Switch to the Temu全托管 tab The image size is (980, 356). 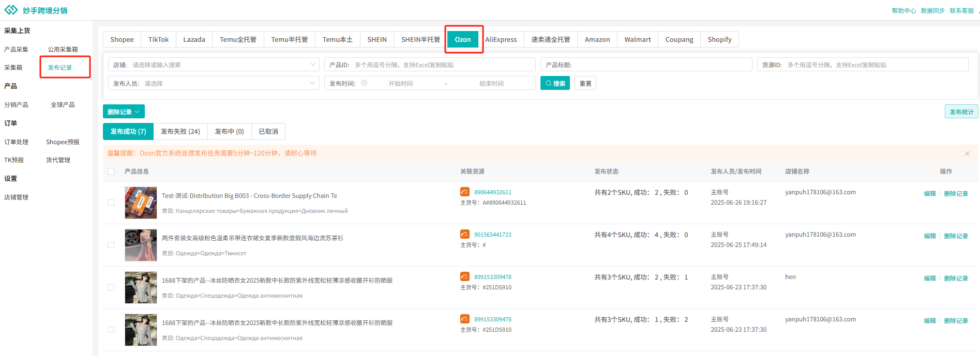click(x=238, y=39)
